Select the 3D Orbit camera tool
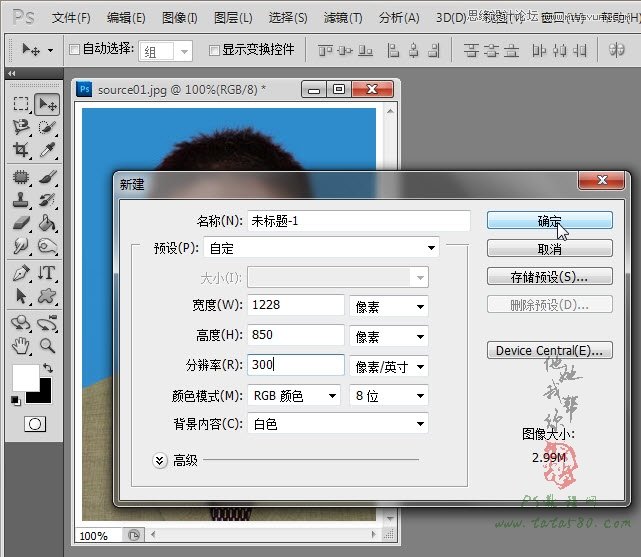Screen dimensions: 641x557 point(47,323)
